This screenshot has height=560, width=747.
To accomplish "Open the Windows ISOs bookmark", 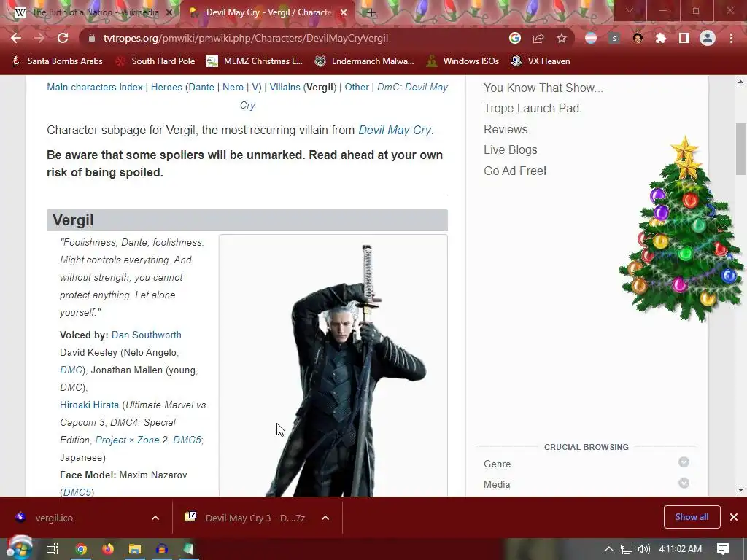I will [x=463, y=61].
